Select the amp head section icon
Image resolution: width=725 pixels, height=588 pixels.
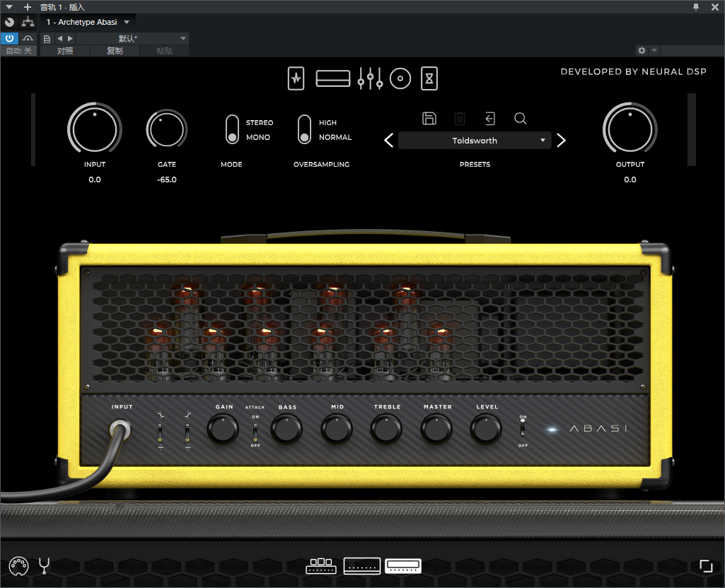click(333, 78)
